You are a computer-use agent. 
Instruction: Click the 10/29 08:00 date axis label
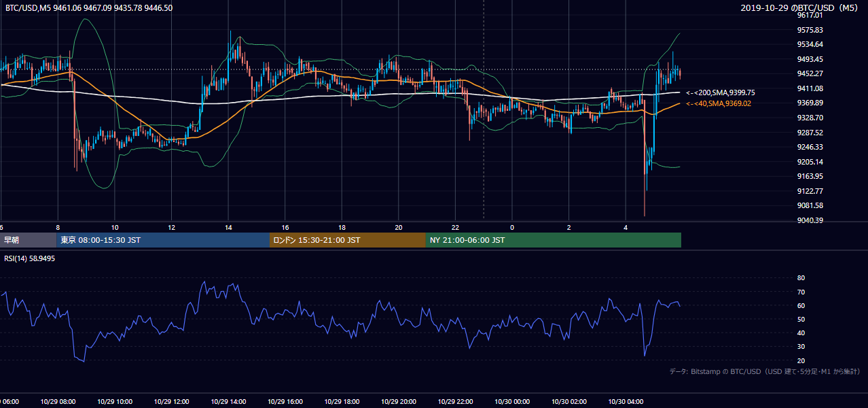(58, 401)
